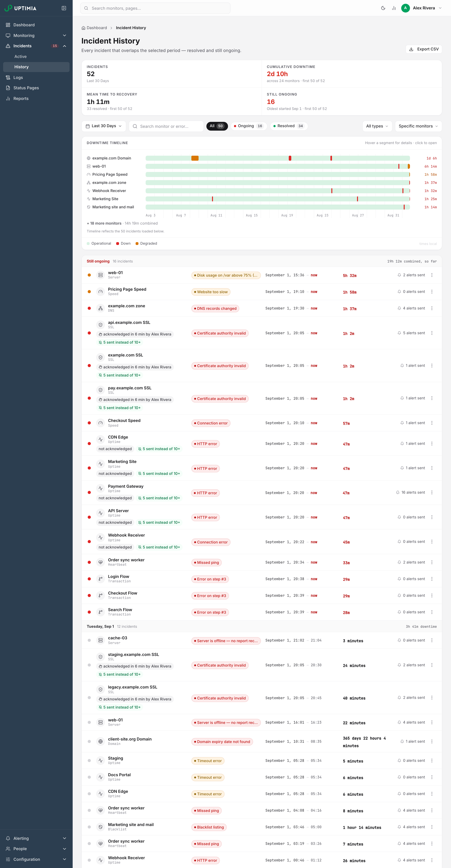
Task: Click orange degraded segment on example.com Domain timeline
Action: coord(195,158)
